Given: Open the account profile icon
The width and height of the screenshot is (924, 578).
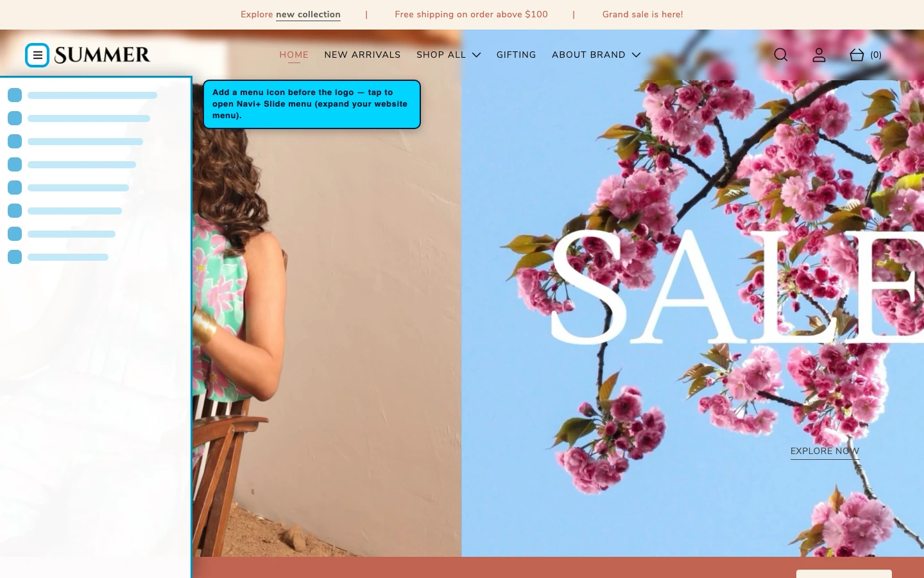Looking at the screenshot, I should 819,55.
